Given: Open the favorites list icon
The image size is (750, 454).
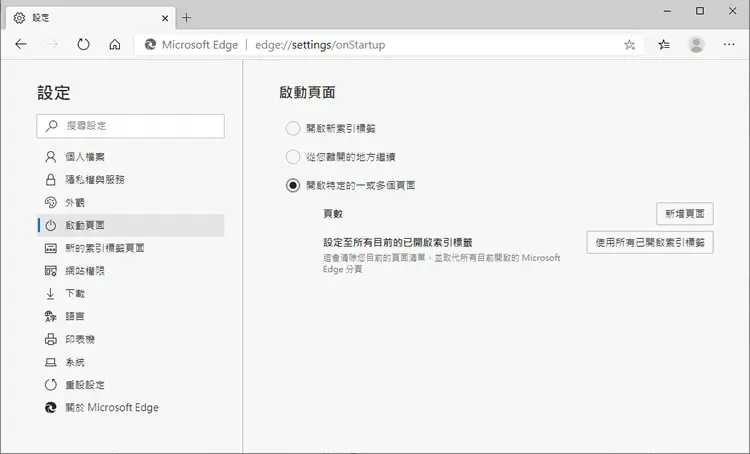Looking at the screenshot, I should (664, 44).
